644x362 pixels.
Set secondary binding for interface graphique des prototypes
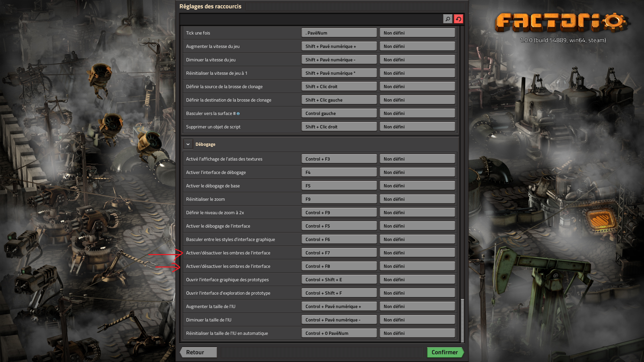(417, 280)
